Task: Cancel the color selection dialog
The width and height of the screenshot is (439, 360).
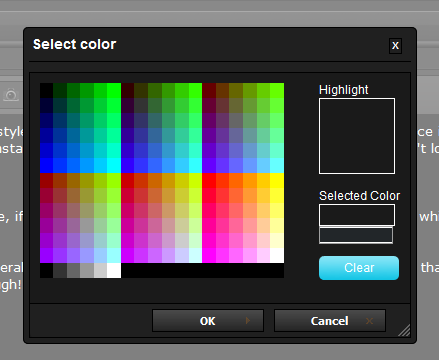Action: point(330,321)
